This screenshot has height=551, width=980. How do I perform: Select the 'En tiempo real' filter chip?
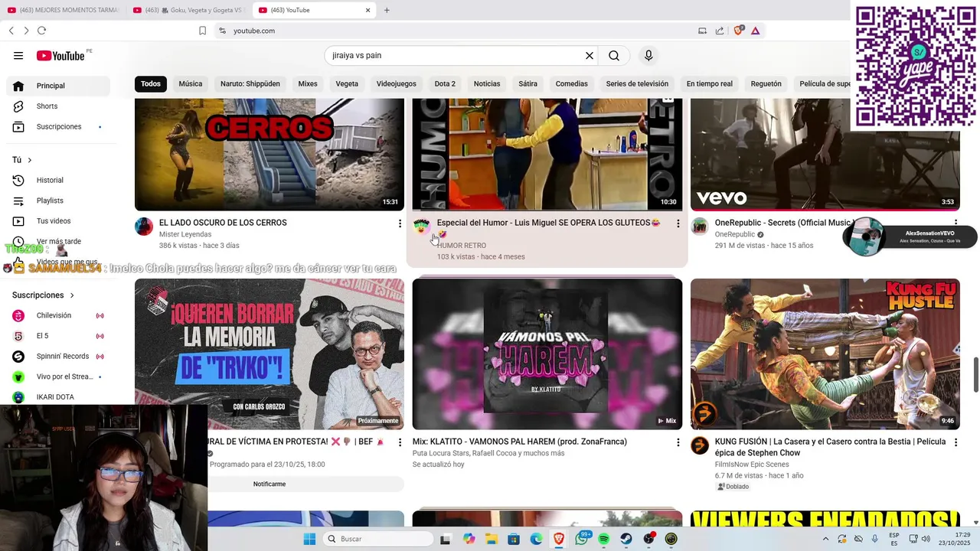(710, 83)
